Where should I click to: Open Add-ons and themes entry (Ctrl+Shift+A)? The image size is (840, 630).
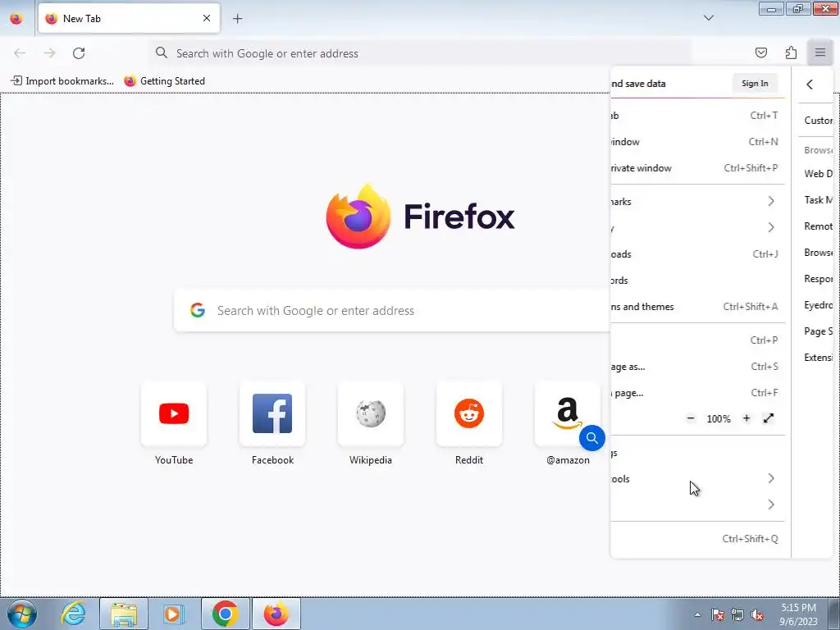point(697,307)
